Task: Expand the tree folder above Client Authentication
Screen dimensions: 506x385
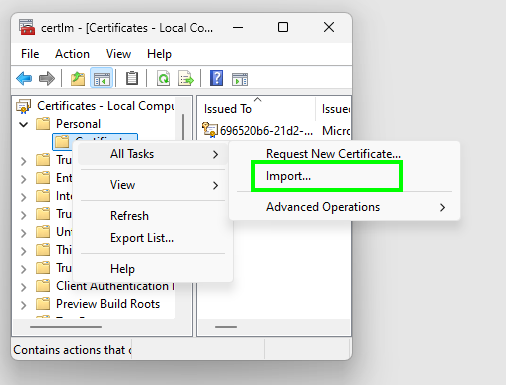Action: coord(23,269)
